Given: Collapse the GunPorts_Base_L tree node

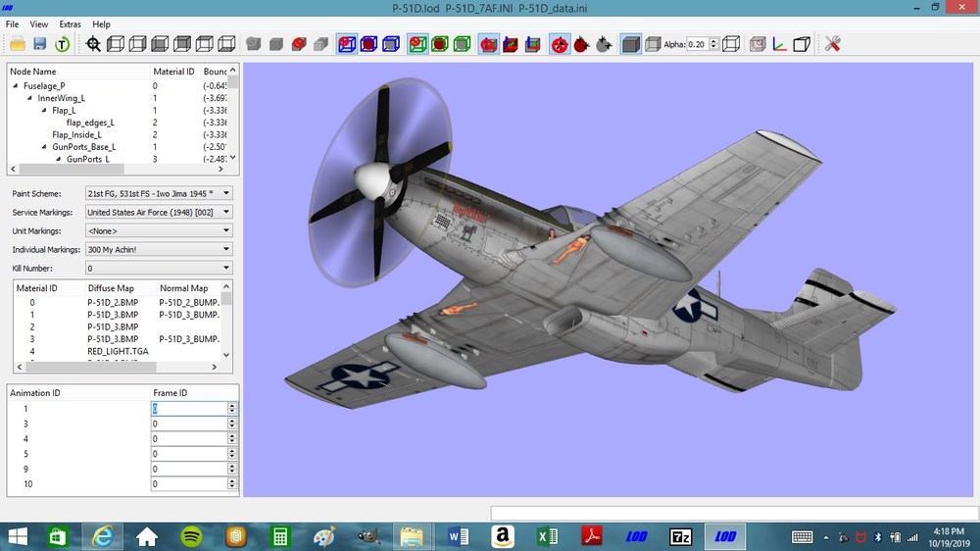Looking at the screenshot, I should pos(44,147).
